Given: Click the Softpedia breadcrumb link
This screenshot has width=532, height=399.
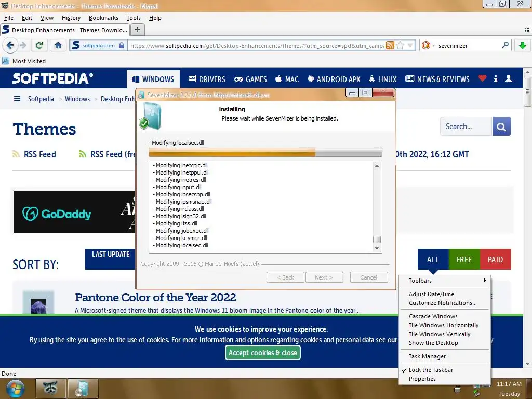Looking at the screenshot, I should coord(41,99).
